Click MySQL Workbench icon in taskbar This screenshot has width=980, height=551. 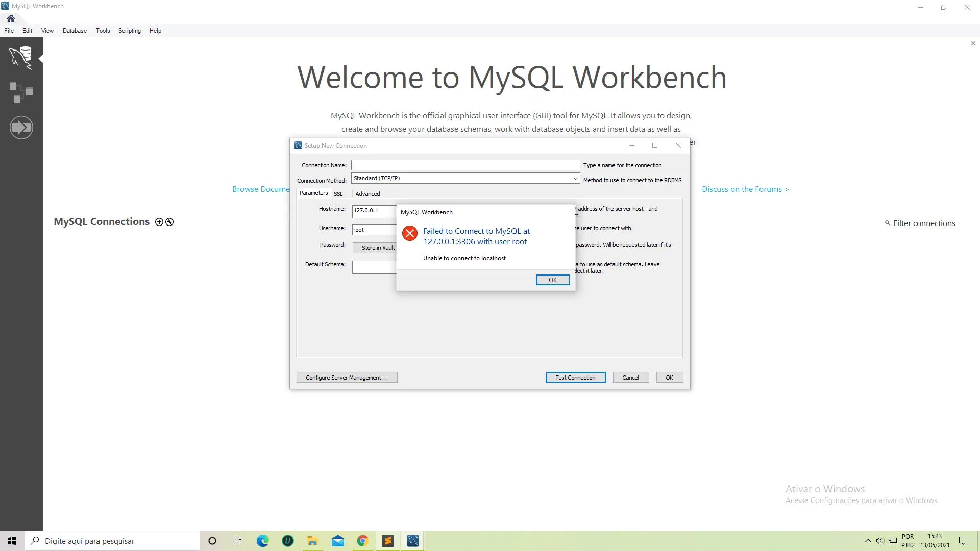(413, 541)
